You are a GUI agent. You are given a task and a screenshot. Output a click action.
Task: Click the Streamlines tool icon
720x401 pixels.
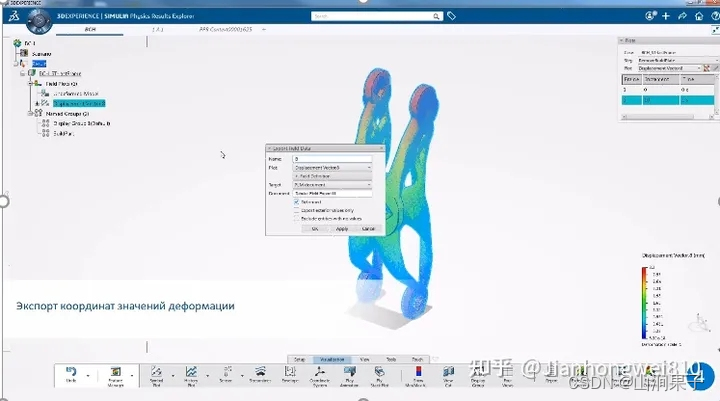pyautogui.click(x=260, y=375)
